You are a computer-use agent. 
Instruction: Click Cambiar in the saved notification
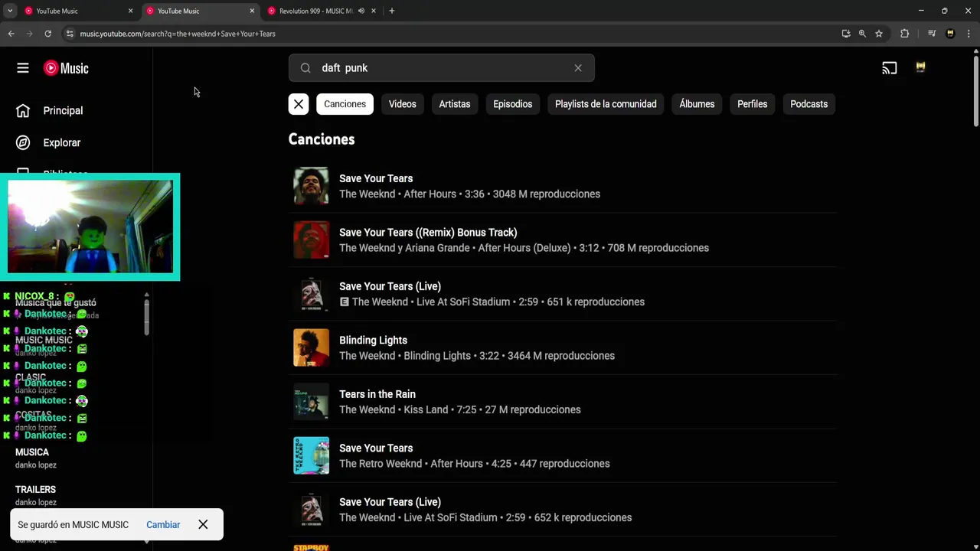163,525
